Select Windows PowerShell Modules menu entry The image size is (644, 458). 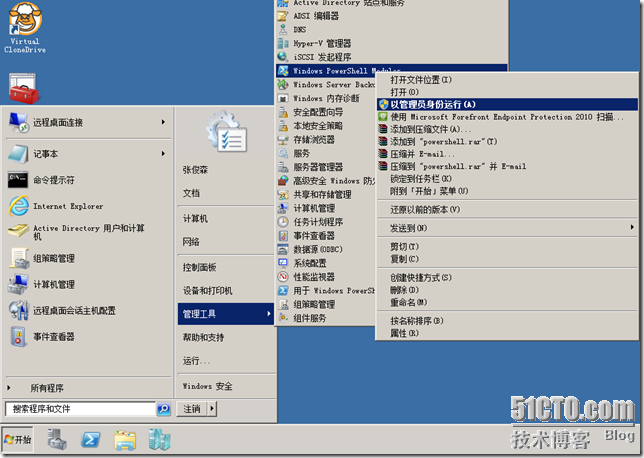pos(392,70)
